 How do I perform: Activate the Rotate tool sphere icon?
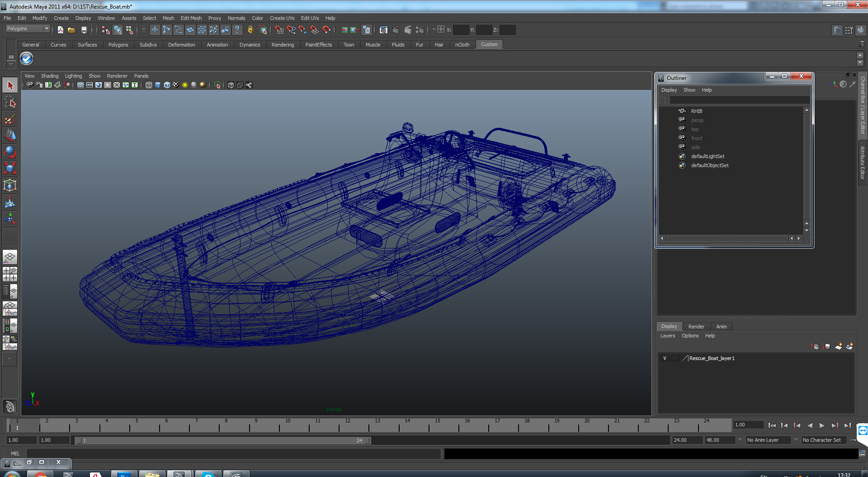click(10, 152)
